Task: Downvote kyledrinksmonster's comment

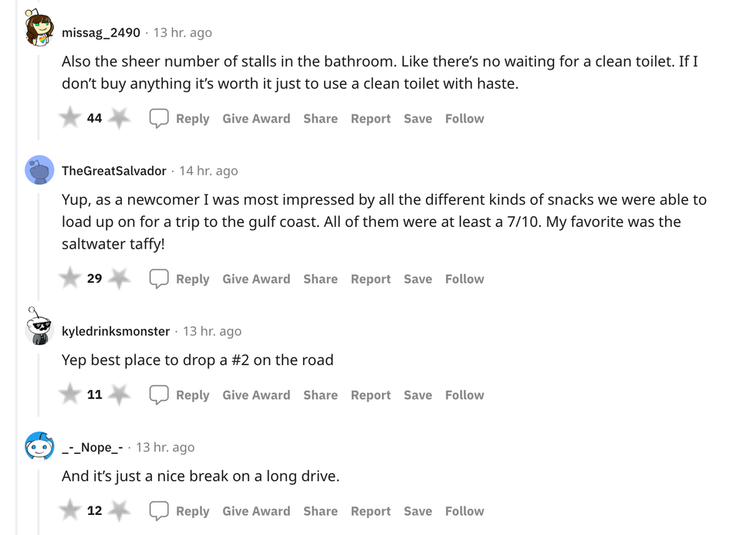Action: (119, 394)
